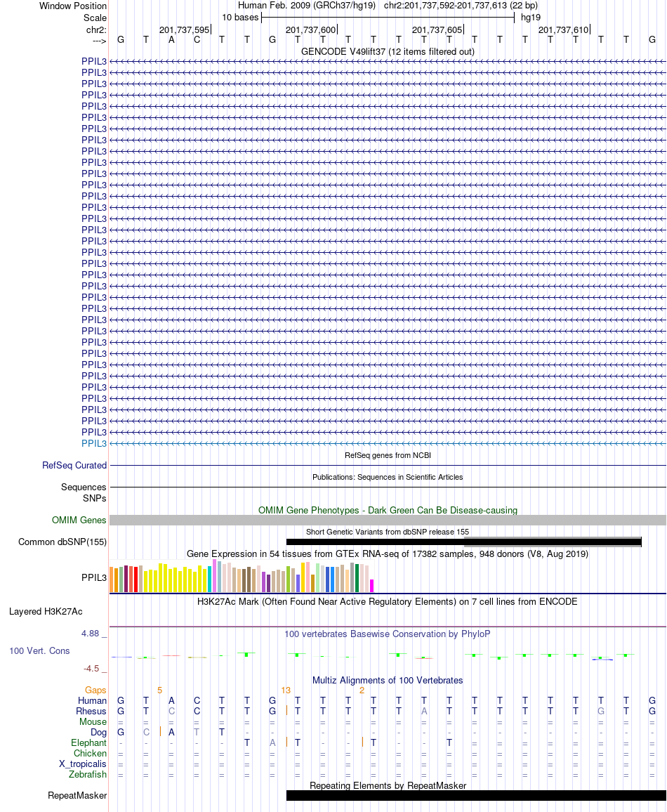Image resolution: width=667 pixels, height=812 pixels.
Task: Click the Window Position label
Action: (73, 6)
